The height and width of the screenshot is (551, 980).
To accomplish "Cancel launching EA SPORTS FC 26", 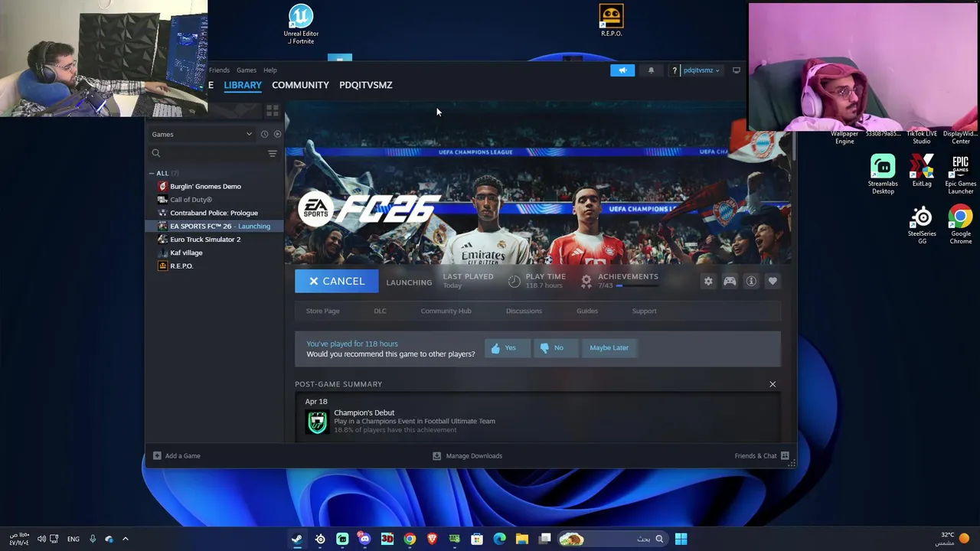I will 336,282.
